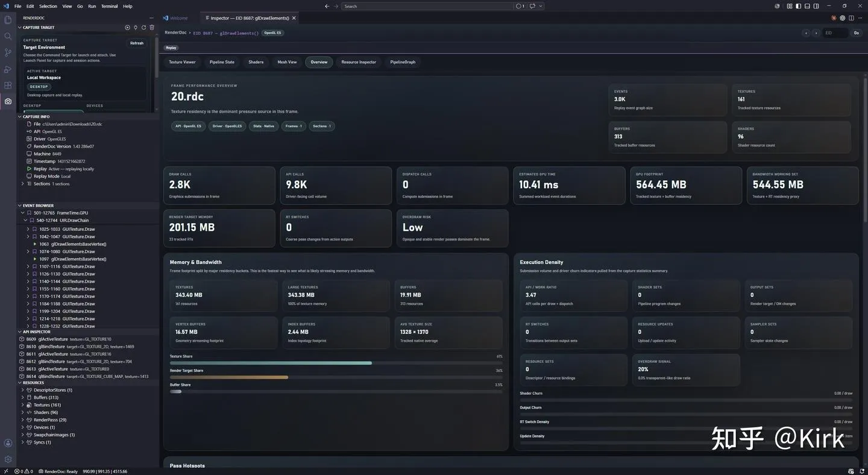The width and height of the screenshot is (868, 475).
Task: Switch to the PipelineGraph tab
Action: click(403, 62)
